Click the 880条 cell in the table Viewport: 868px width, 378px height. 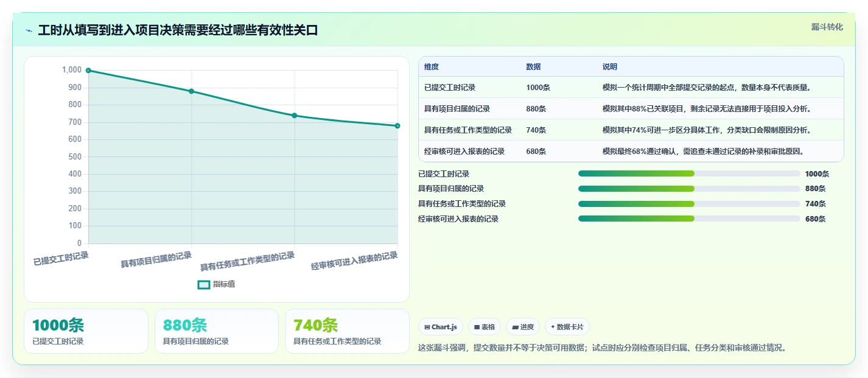click(x=536, y=109)
